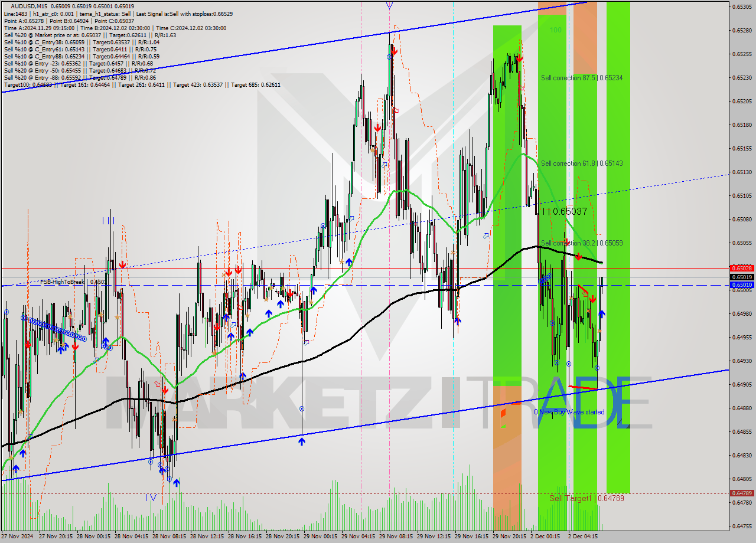756x543 pixels.
Task: Click the '2 Dec 04:15' time axis label
Action: coord(584,537)
